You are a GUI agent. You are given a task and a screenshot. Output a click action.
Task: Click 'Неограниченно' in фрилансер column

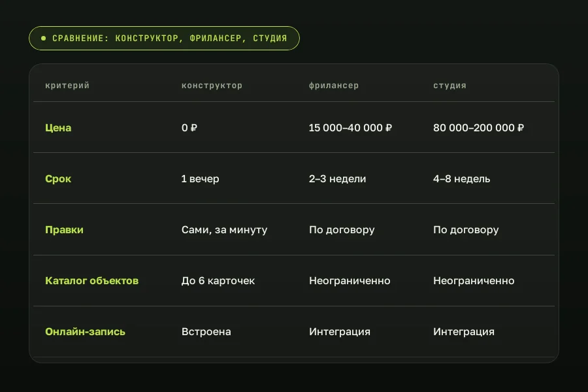(350, 281)
